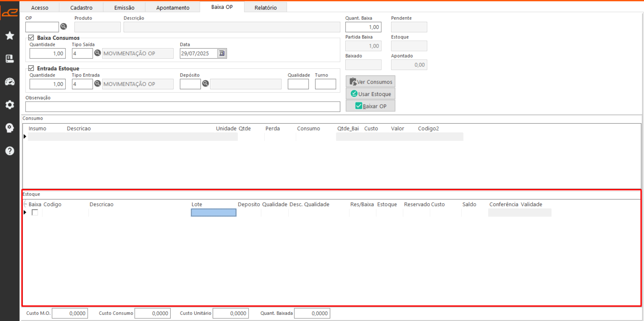Open the favorites star in the sidebar
Image resolution: width=644 pixels, height=321 pixels.
point(10,36)
